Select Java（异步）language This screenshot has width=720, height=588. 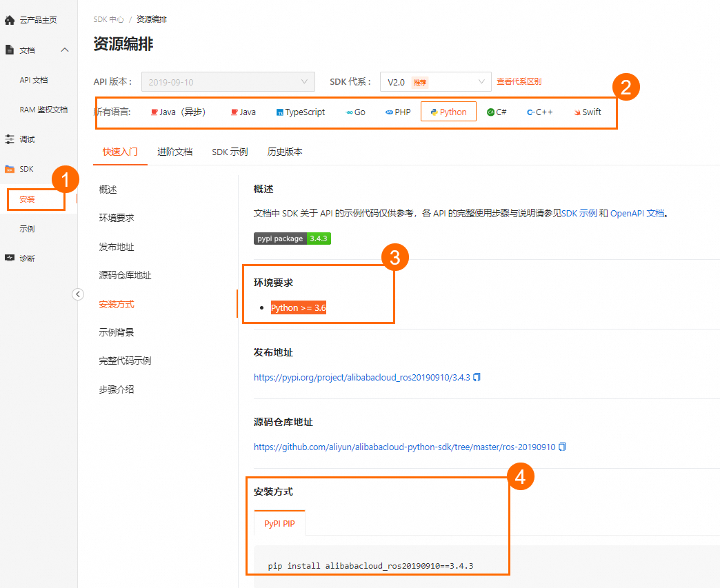click(178, 112)
